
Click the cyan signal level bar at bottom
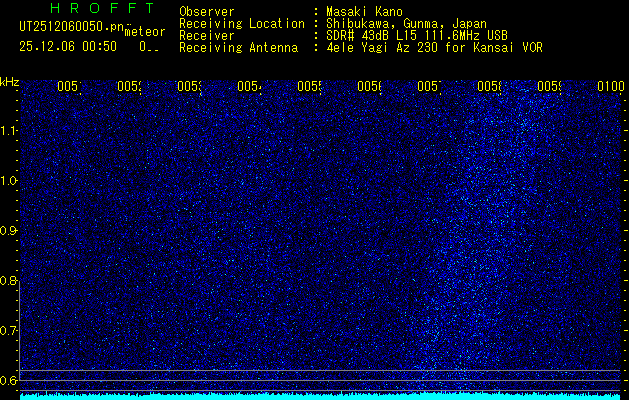[x=320, y=397]
